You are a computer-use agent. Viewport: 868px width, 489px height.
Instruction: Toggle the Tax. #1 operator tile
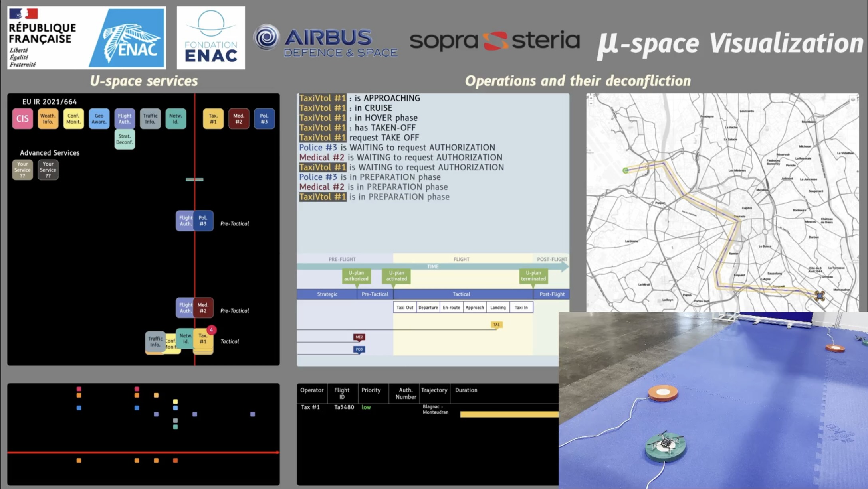tap(213, 118)
